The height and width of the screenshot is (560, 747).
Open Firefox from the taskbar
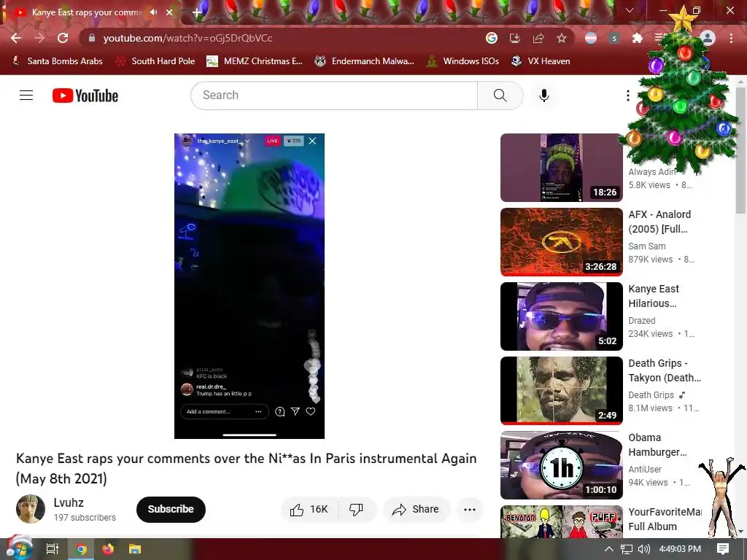(108, 549)
